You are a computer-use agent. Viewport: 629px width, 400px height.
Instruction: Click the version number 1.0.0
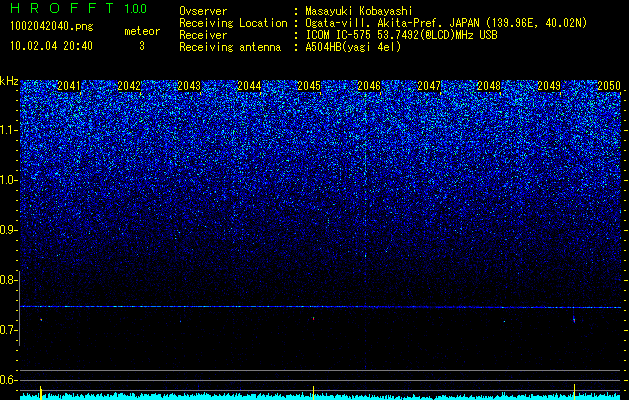[x=135, y=8]
